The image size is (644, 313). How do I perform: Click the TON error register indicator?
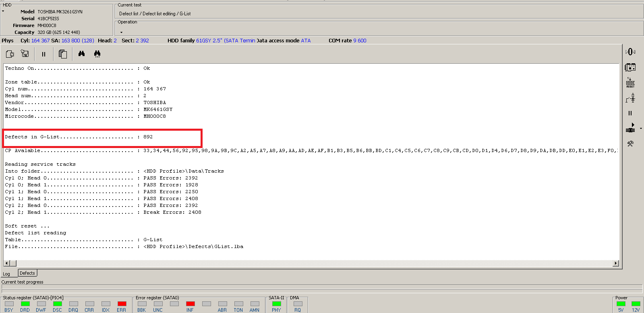click(x=239, y=304)
